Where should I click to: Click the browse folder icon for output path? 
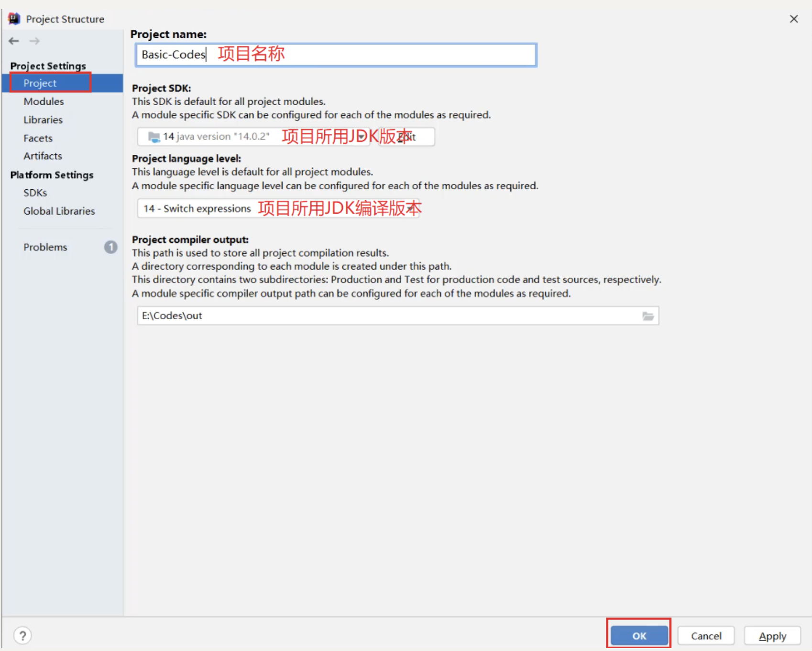pyautogui.click(x=648, y=316)
